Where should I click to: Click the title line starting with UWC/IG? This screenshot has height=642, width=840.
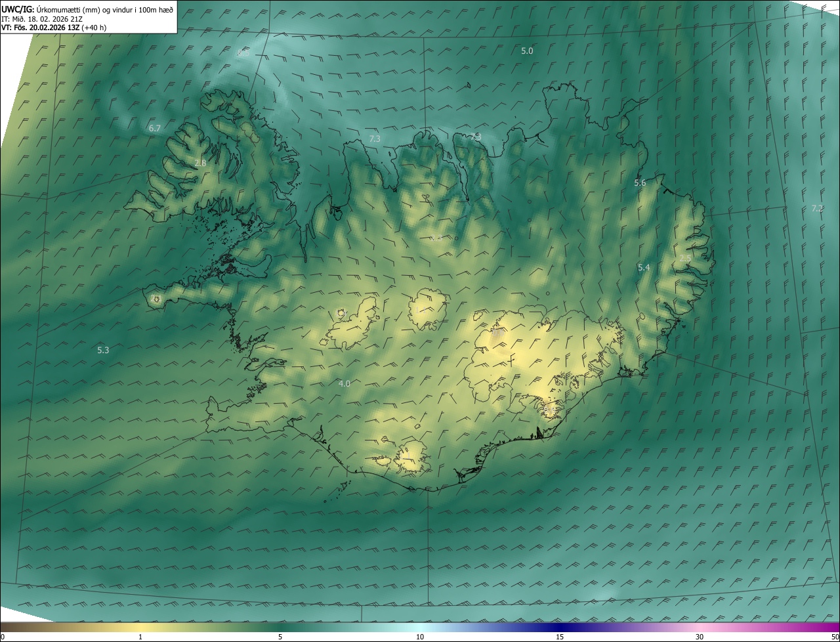(x=87, y=9)
